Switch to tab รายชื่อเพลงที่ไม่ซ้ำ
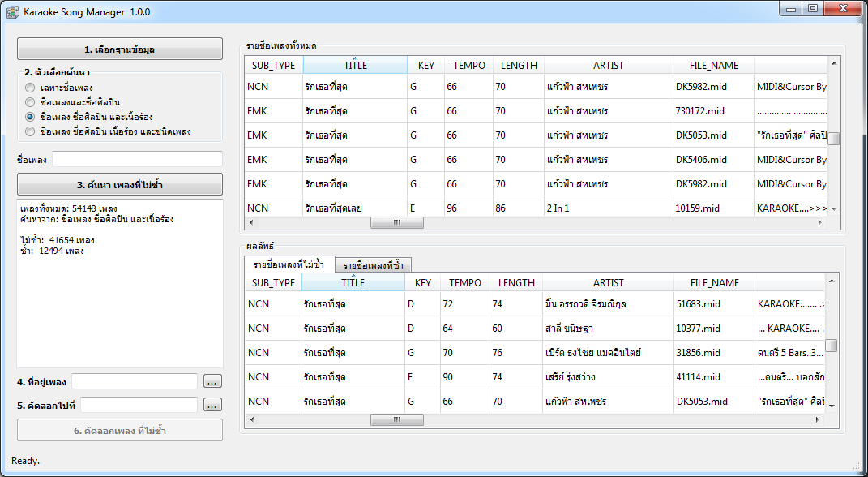The image size is (868, 477). (x=289, y=264)
